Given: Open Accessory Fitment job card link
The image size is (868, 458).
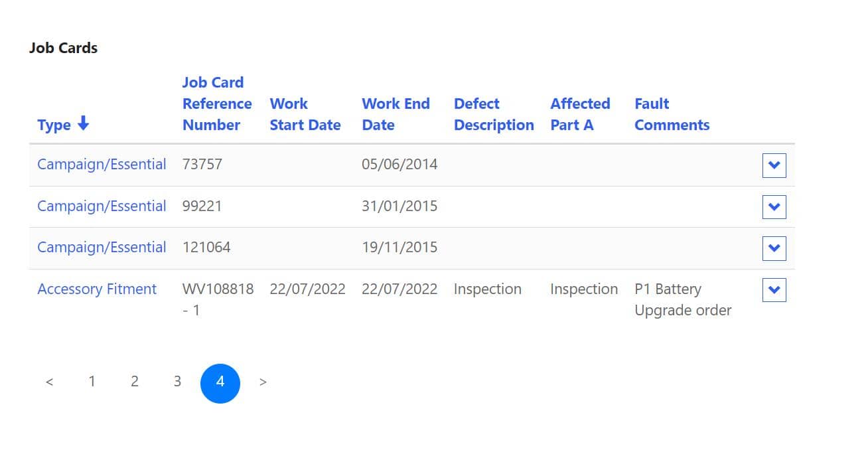Looking at the screenshot, I should (x=97, y=289).
